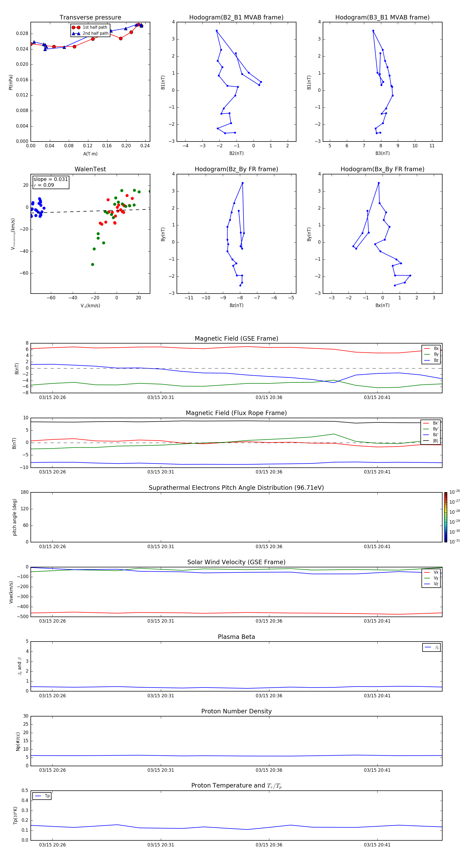The width and height of the screenshot is (473, 868).
Task: Click the 'Hodogram(B2_B1 MVAB frame)' title
Action: tap(236, 17)
